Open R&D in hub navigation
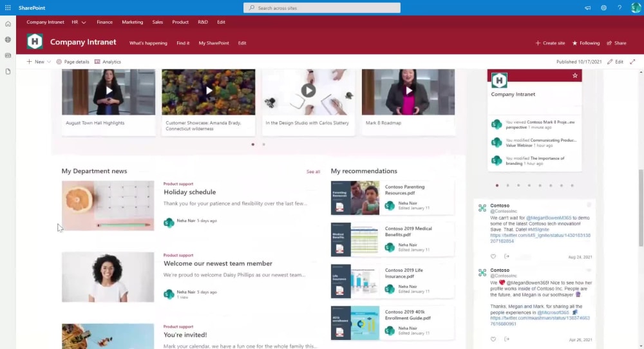The width and height of the screenshot is (644, 349). 203,22
